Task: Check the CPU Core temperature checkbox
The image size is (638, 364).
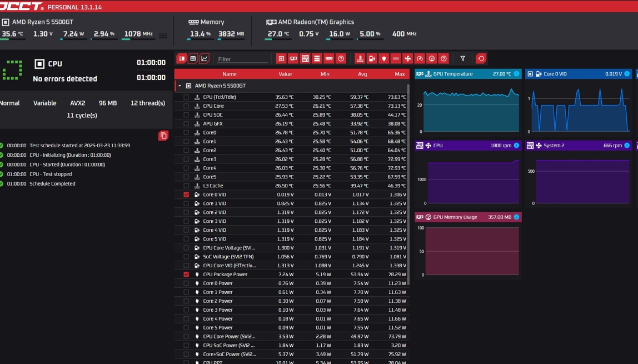Action: (186, 106)
